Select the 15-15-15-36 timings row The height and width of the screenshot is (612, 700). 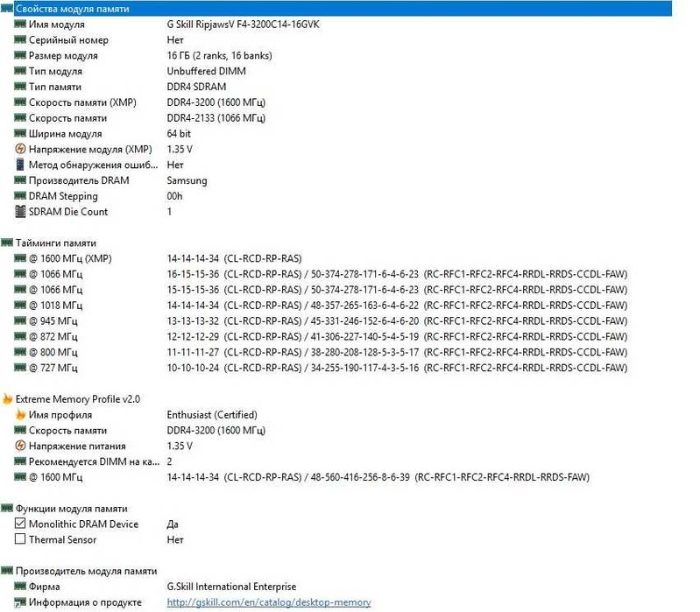(397, 290)
